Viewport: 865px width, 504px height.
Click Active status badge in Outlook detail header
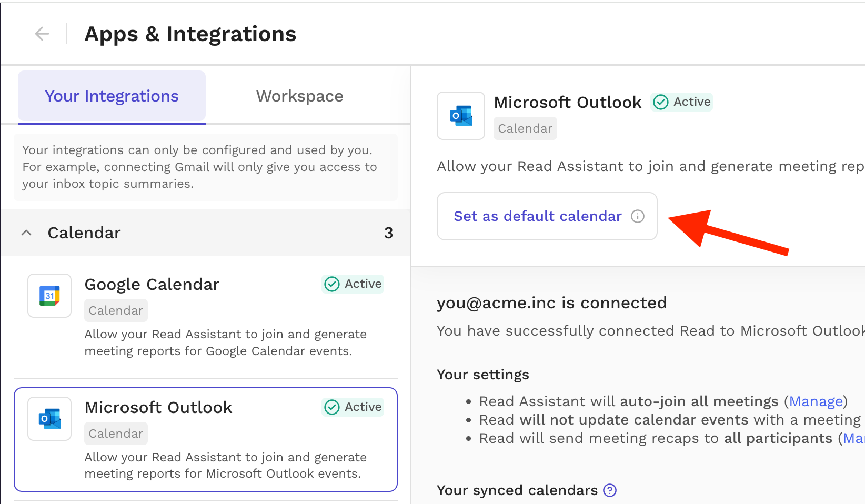pyautogui.click(x=682, y=102)
